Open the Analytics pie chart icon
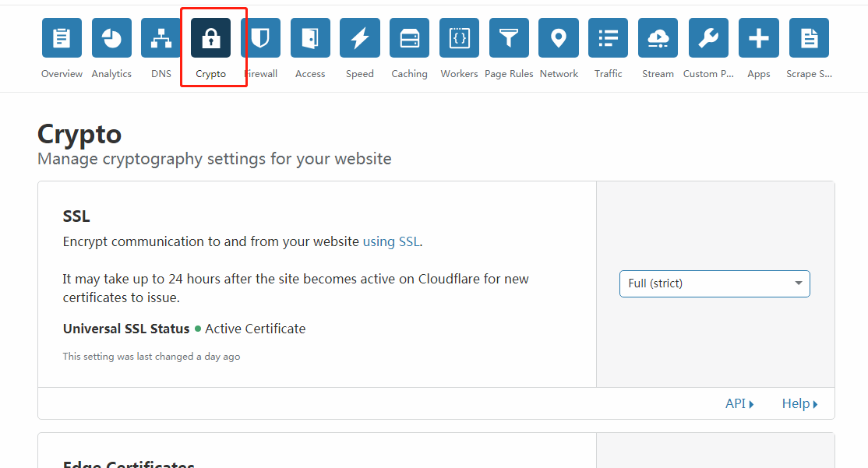The height and width of the screenshot is (468, 868). [x=111, y=38]
